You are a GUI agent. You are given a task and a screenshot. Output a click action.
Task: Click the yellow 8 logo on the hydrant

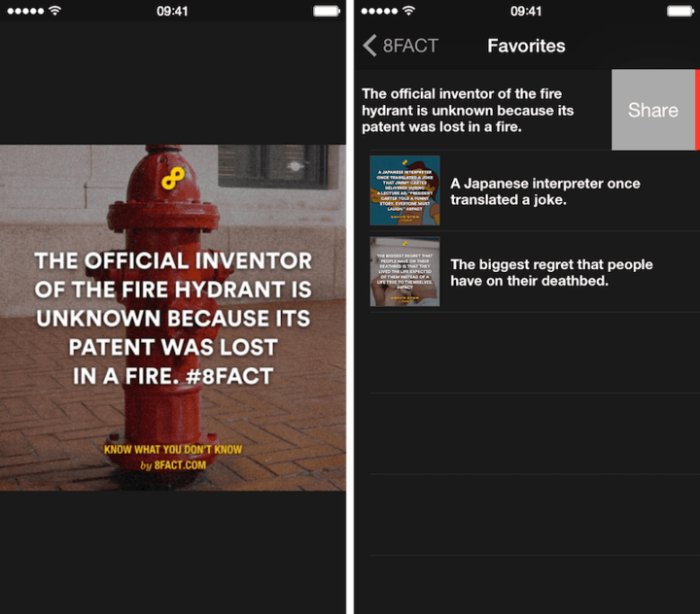click(174, 179)
